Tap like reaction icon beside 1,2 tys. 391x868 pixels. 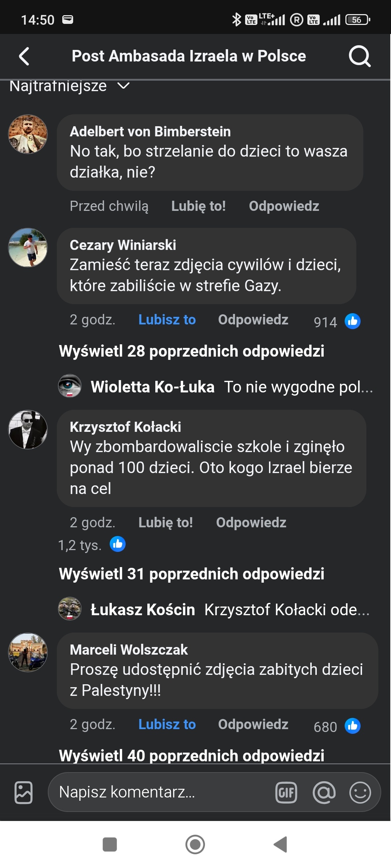[x=118, y=544]
